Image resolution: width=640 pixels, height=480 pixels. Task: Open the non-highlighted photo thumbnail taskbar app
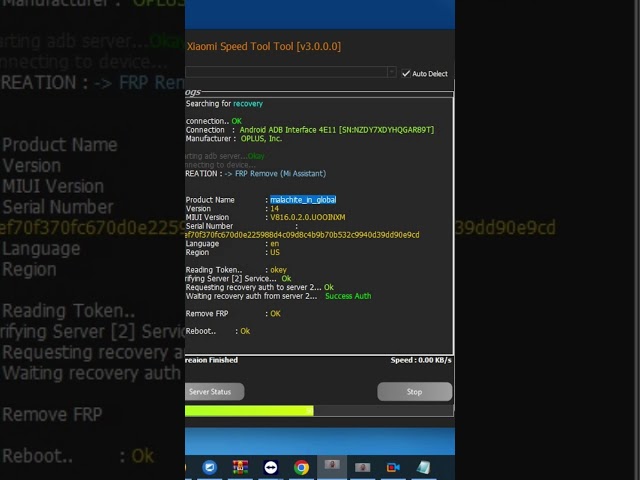362,467
